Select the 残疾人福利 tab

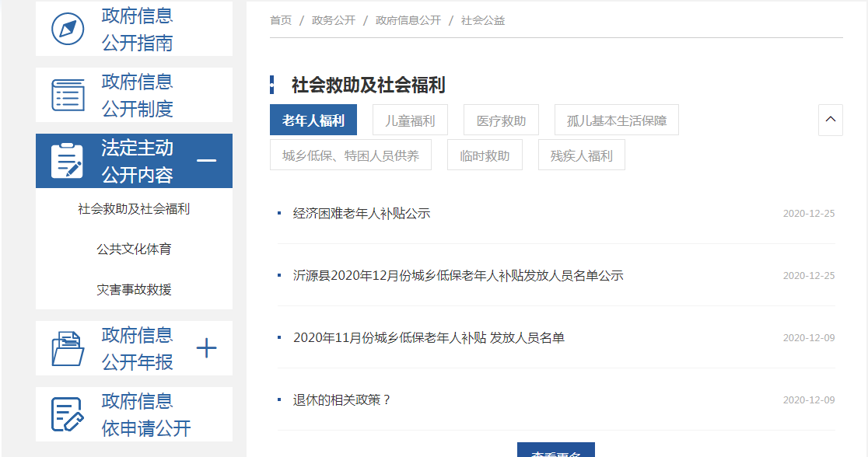tap(581, 155)
